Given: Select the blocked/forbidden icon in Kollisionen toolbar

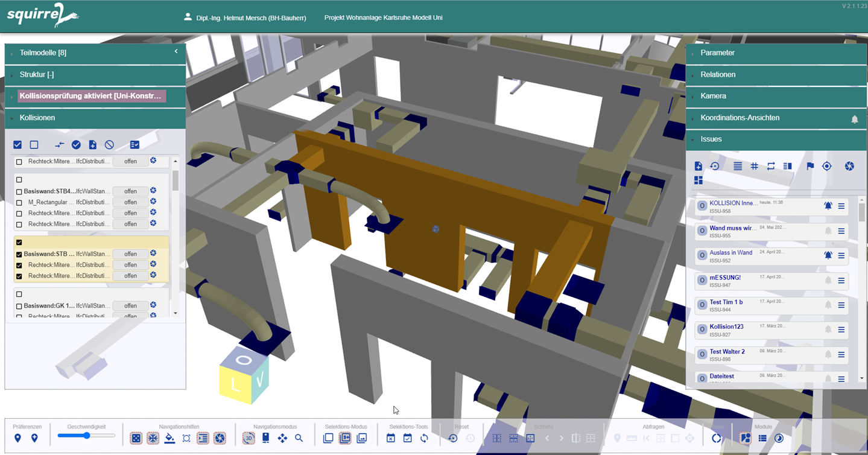Looking at the screenshot, I should (109, 145).
